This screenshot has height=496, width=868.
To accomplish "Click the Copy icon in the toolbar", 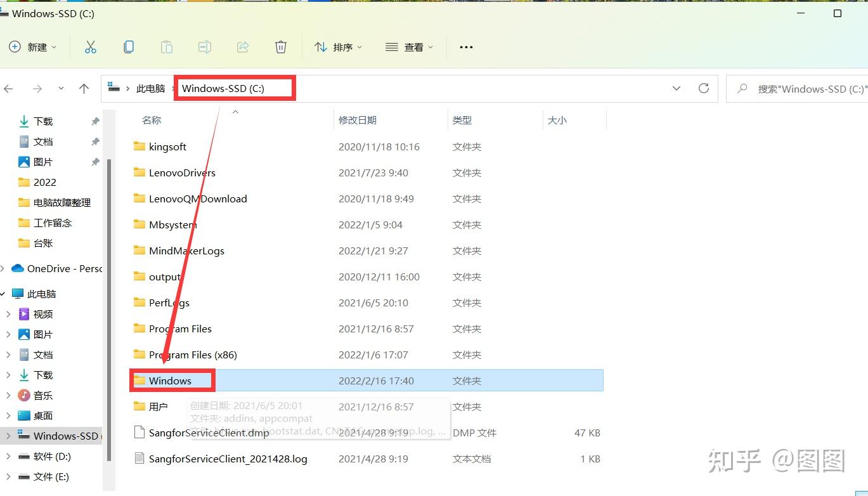I will click(129, 46).
